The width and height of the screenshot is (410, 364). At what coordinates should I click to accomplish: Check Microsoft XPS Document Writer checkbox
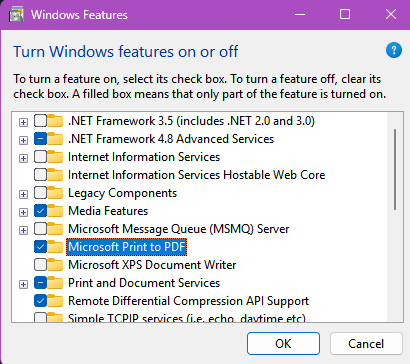[x=40, y=265]
